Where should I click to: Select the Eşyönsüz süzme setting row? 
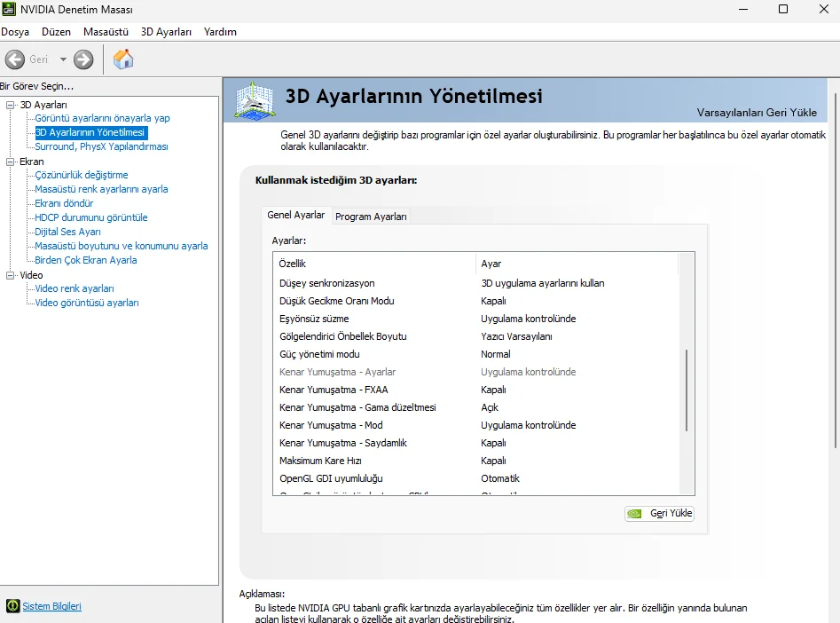coord(477,319)
